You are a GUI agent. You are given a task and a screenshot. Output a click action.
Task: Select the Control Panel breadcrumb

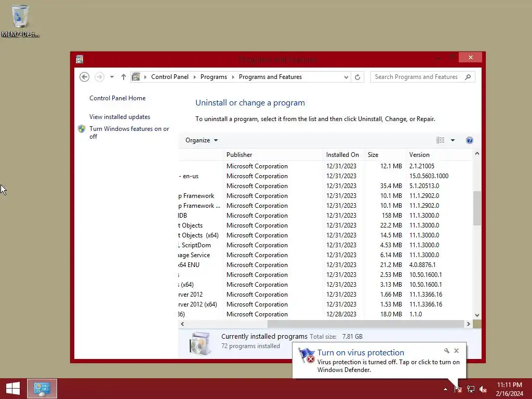click(170, 77)
